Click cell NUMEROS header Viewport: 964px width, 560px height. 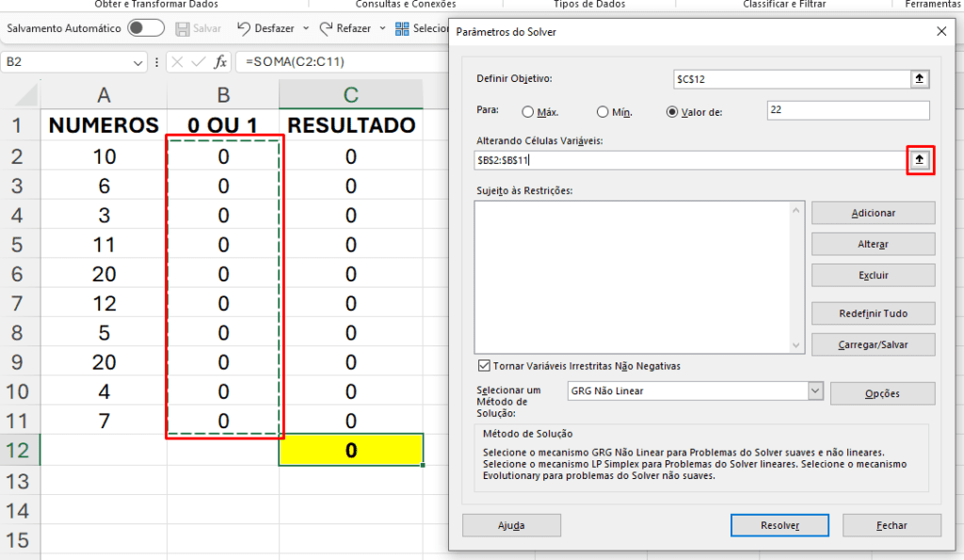[x=104, y=125]
